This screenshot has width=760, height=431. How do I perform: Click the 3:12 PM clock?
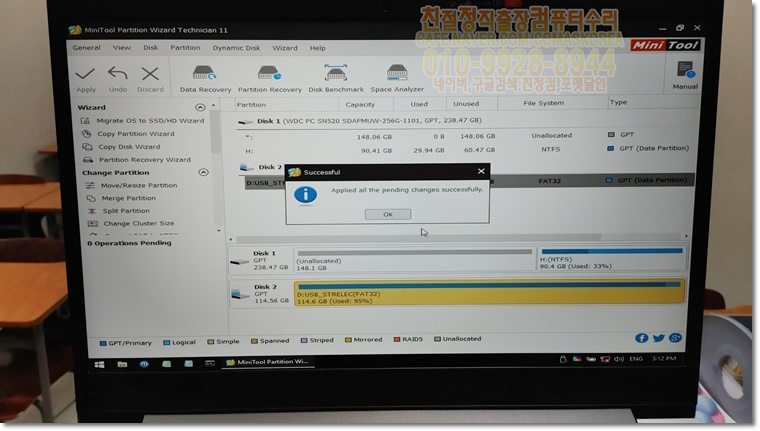pyautogui.click(x=664, y=358)
